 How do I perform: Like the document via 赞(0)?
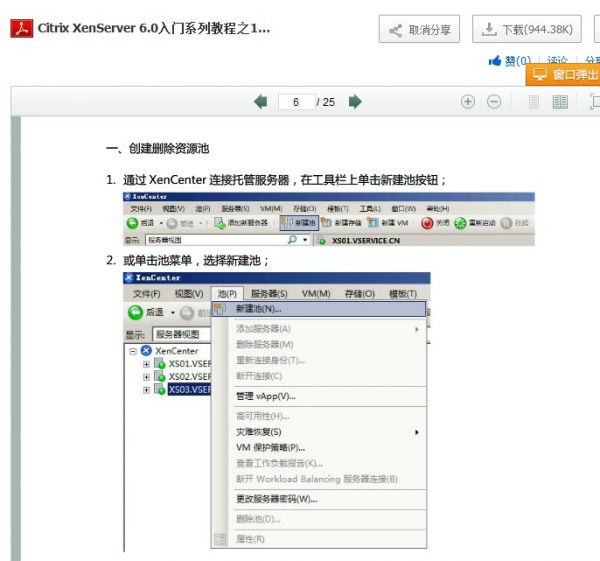coord(510,61)
